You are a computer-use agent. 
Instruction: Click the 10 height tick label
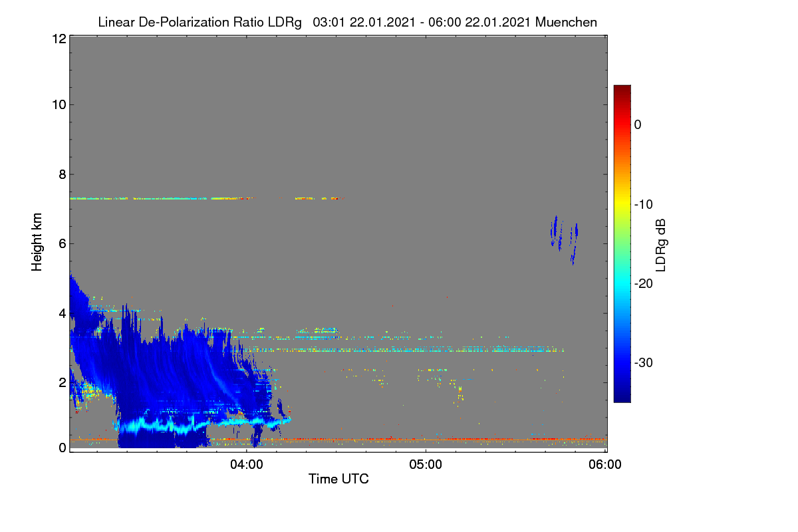58,104
